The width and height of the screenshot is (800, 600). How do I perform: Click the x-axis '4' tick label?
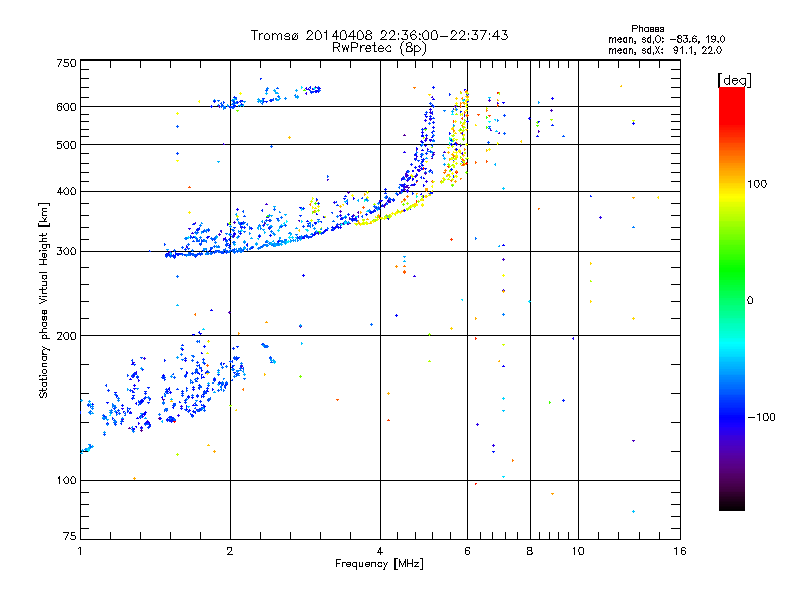click(x=380, y=551)
